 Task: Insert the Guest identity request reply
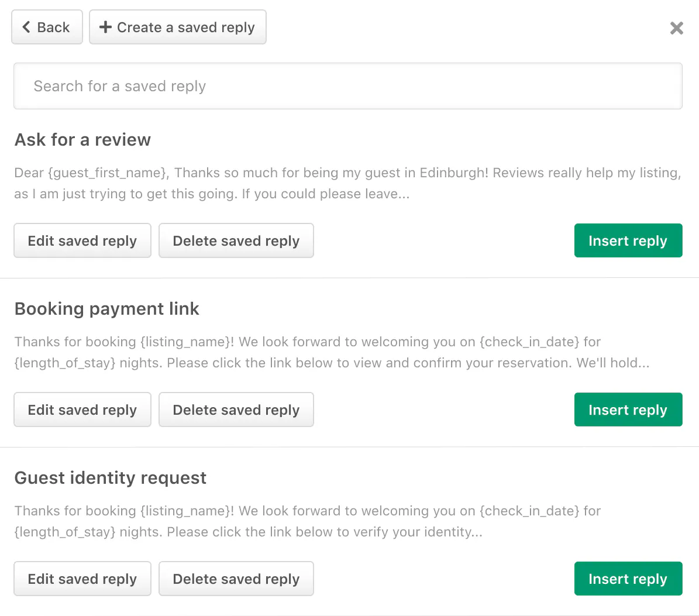tap(628, 579)
